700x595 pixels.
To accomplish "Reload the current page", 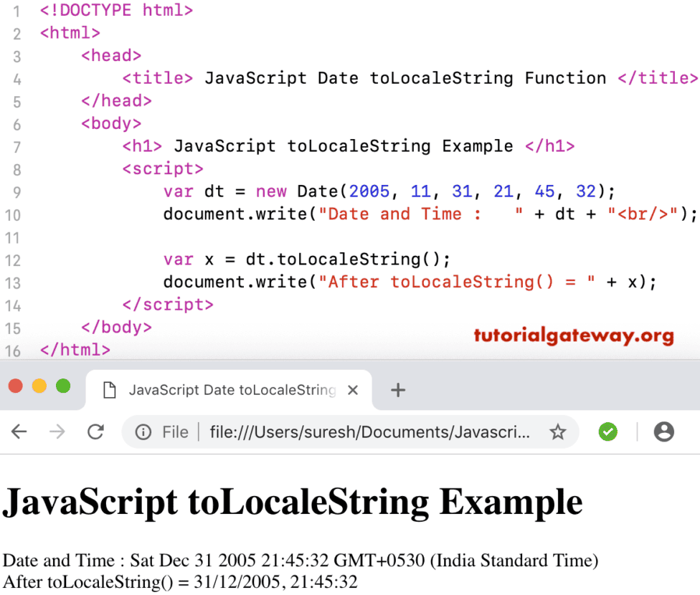I will (x=96, y=432).
